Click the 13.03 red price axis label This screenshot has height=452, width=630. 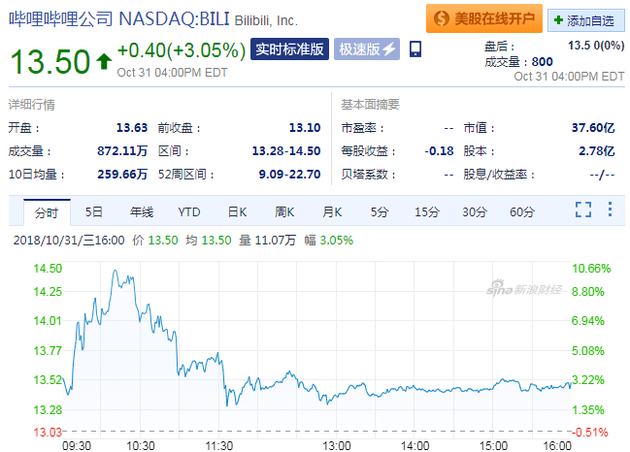[x=47, y=432]
